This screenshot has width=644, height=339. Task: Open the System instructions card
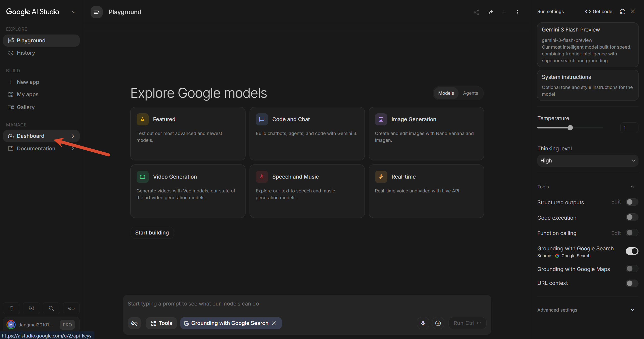click(x=588, y=85)
